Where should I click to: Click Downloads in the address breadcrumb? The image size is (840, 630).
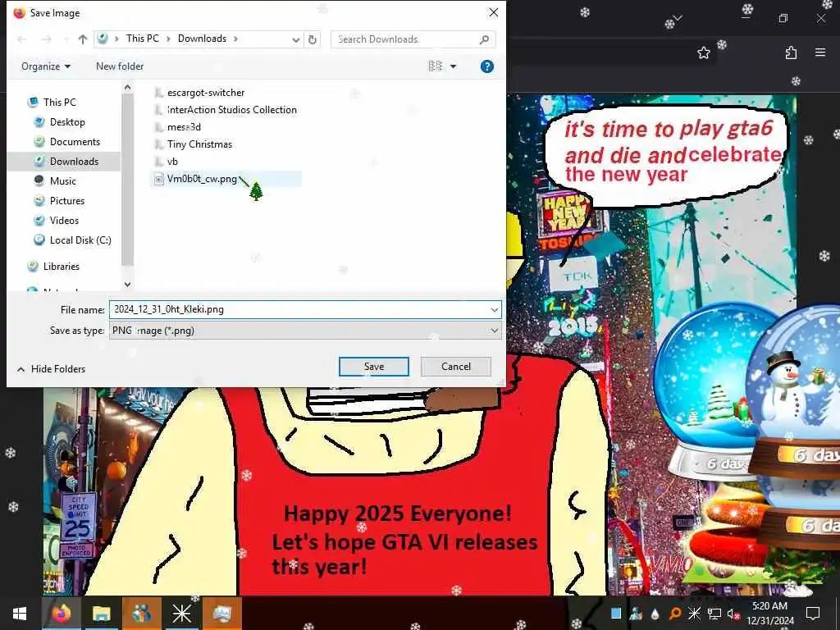[202, 39]
